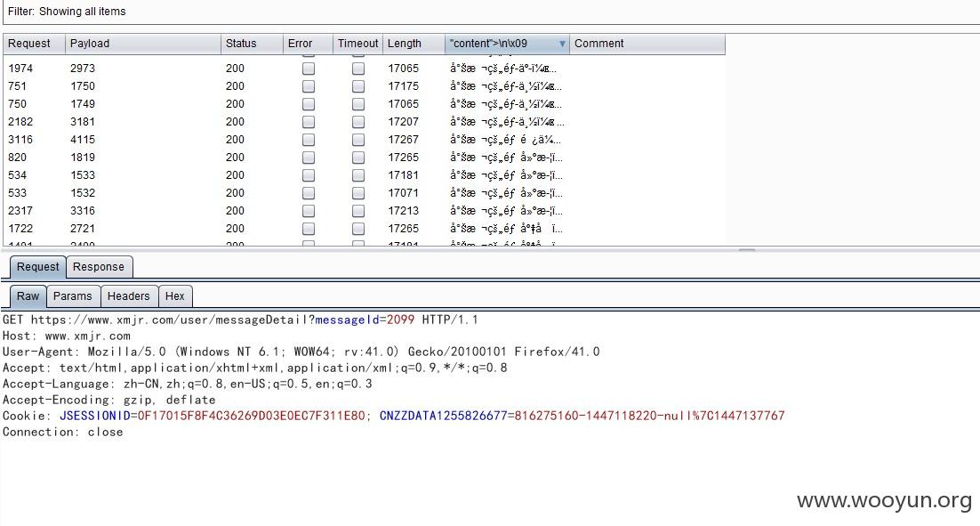
Task: Click the pane splitter grip handle
Action: click(x=747, y=250)
